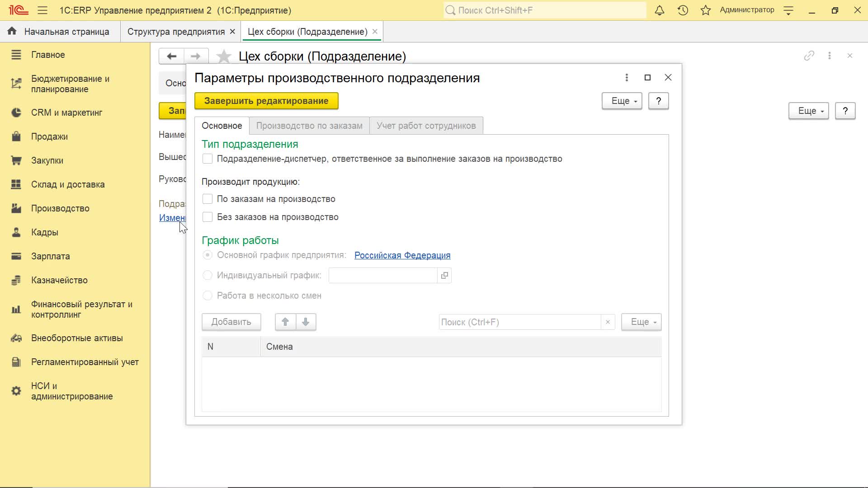Click Смена column header
The height and width of the screenshot is (488, 868).
[461, 347]
